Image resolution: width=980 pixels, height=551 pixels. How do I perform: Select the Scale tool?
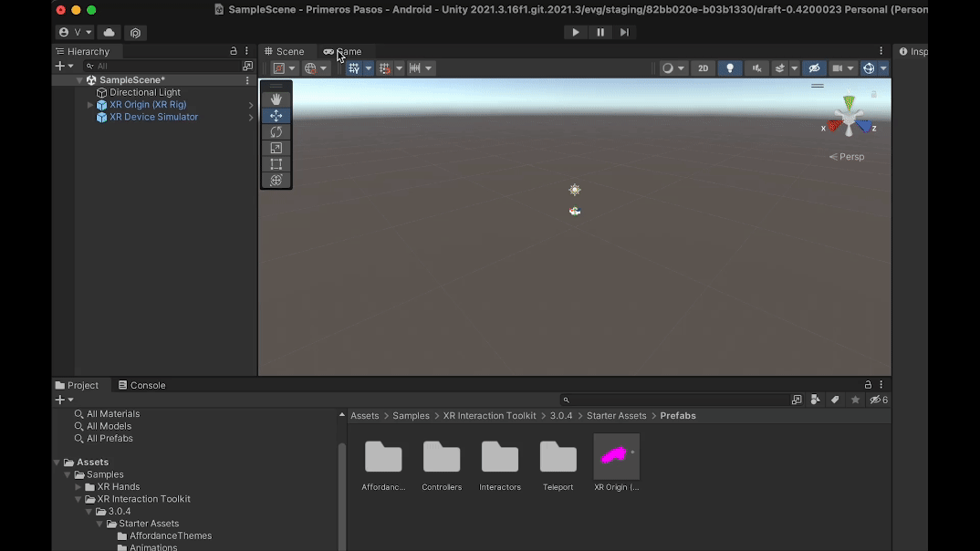pyautogui.click(x=276, y=148)
